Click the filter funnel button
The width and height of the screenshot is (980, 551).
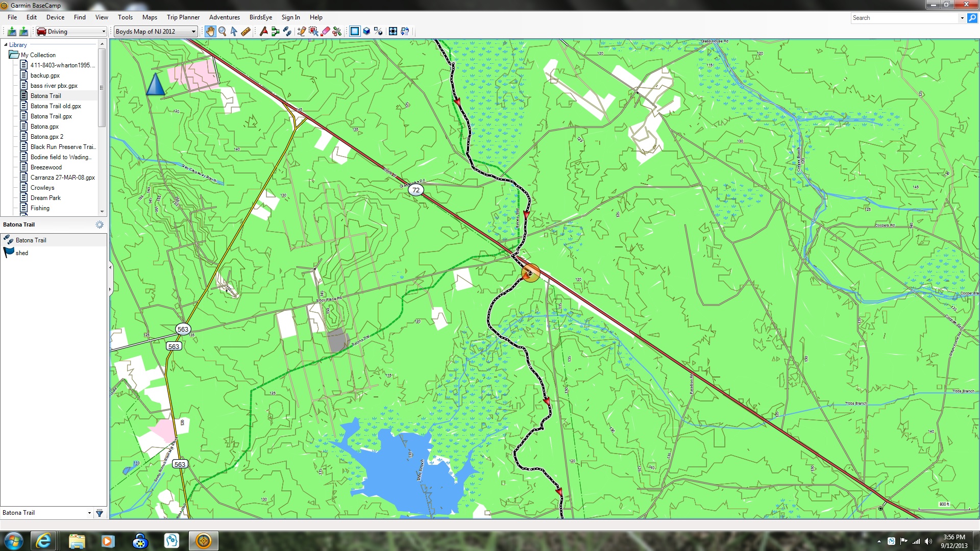pos(100,513)
